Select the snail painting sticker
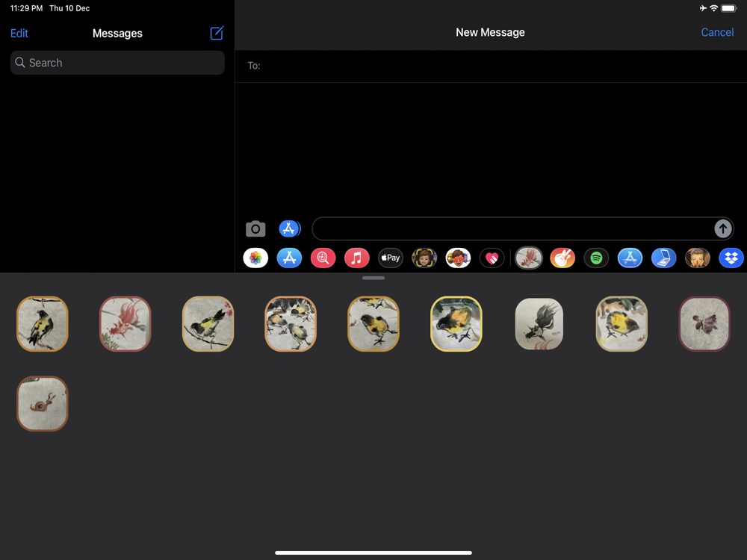This screenshot has width=747, height=560. [x=43, y=404]
